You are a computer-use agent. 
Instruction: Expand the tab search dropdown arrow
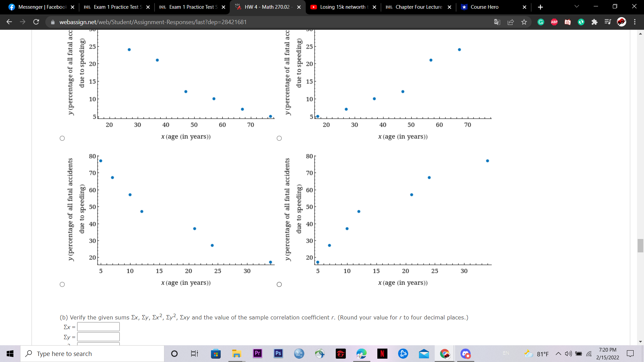(577, 7)
